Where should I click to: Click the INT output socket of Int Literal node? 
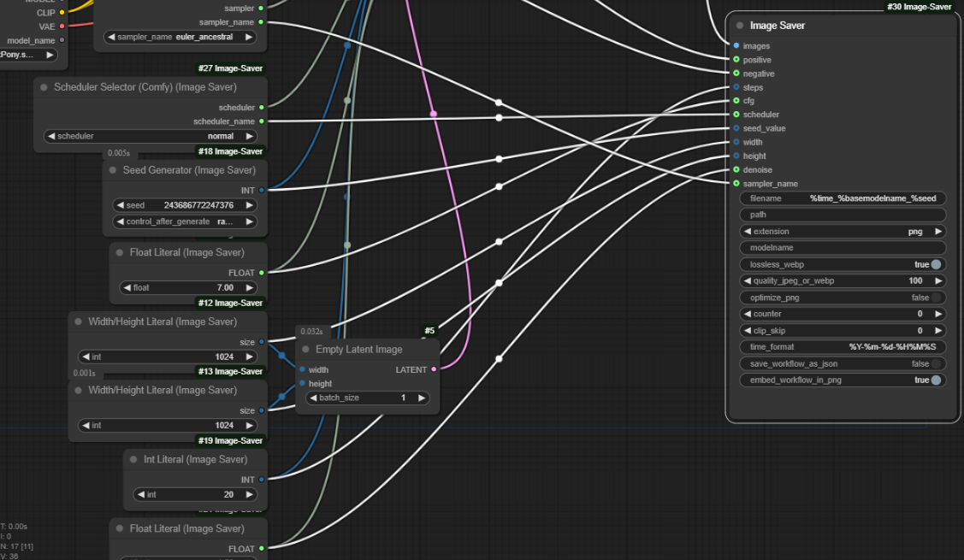tap(261, 480)
